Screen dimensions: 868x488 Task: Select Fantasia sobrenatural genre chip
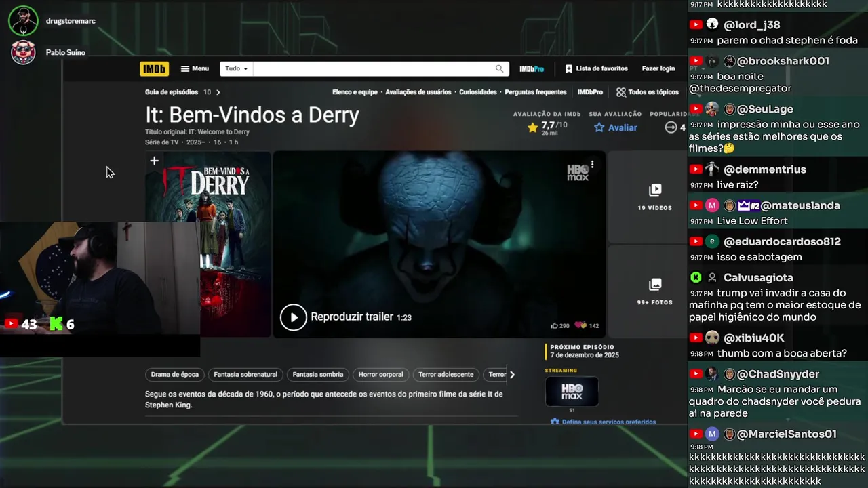[x=245, y=374]
